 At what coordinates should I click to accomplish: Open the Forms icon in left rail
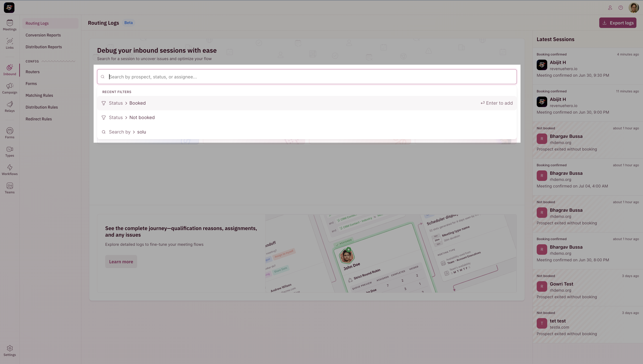pos(9,133)
